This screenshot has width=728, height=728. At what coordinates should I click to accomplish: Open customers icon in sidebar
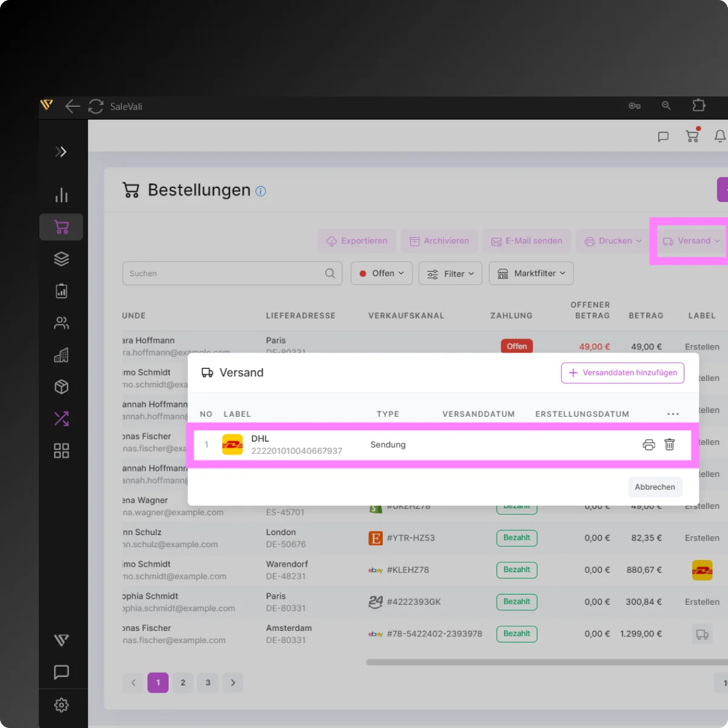point(61,323)
